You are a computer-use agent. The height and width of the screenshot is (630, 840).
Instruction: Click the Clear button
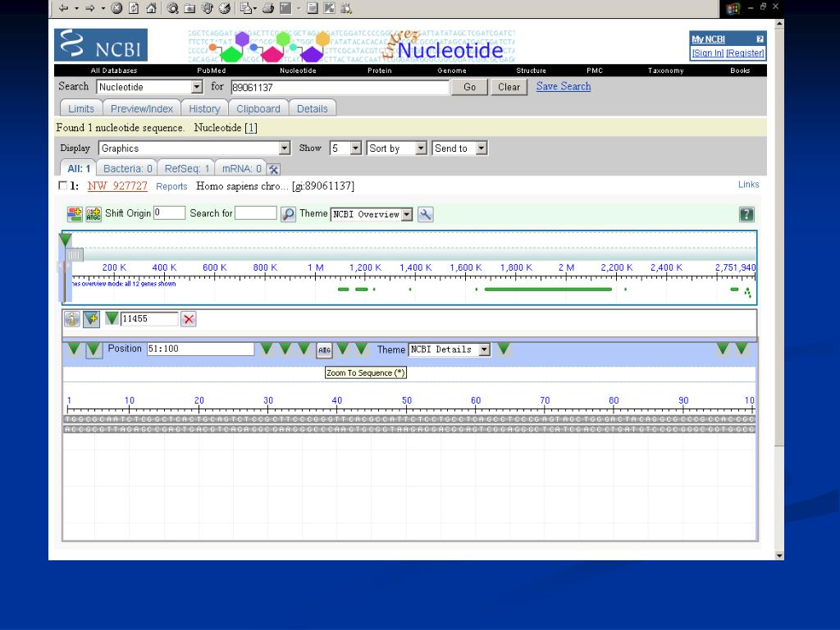[509, 87]
